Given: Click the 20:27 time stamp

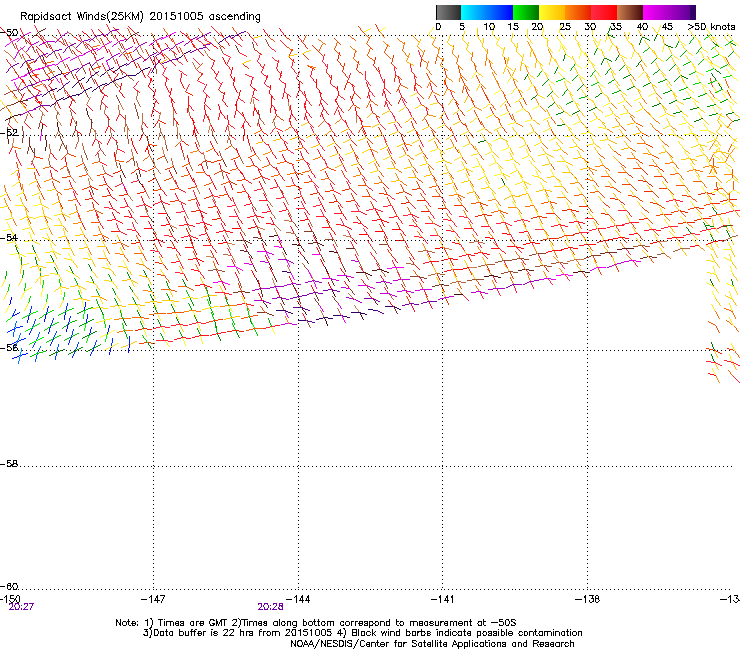Looking at the screenshot, I should point(21,607).
